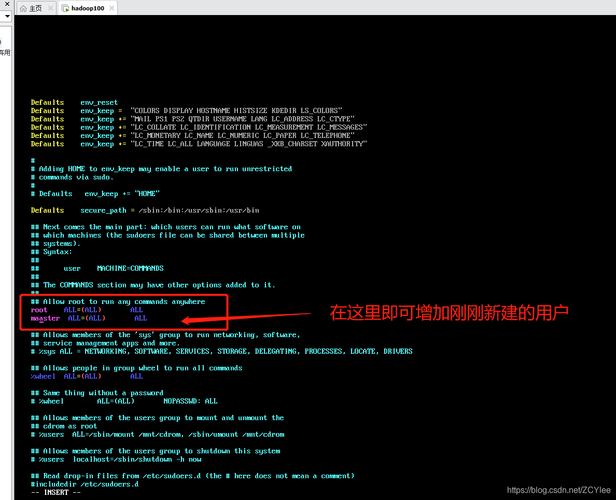Click the 'MAIL PS1 PS2 QTDIR' line
Image resolution: width=616 pixels, height=500 pixels.
click(x=193, y=119)
